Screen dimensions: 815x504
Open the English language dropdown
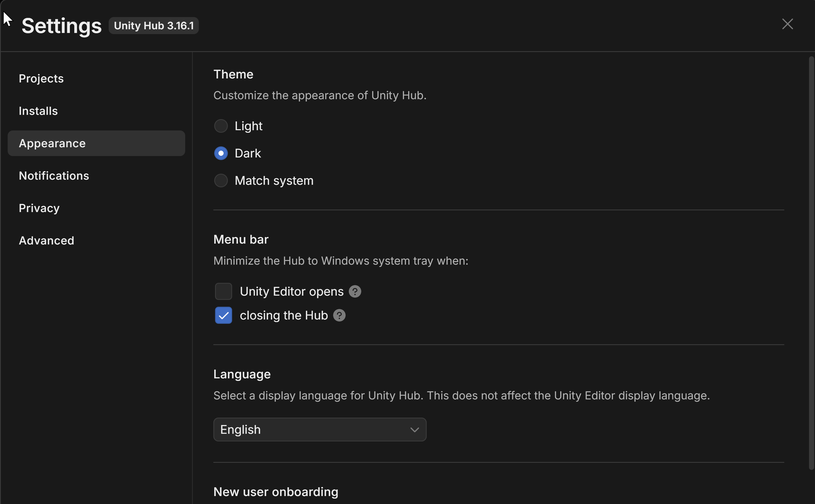[x=319, y=430]
